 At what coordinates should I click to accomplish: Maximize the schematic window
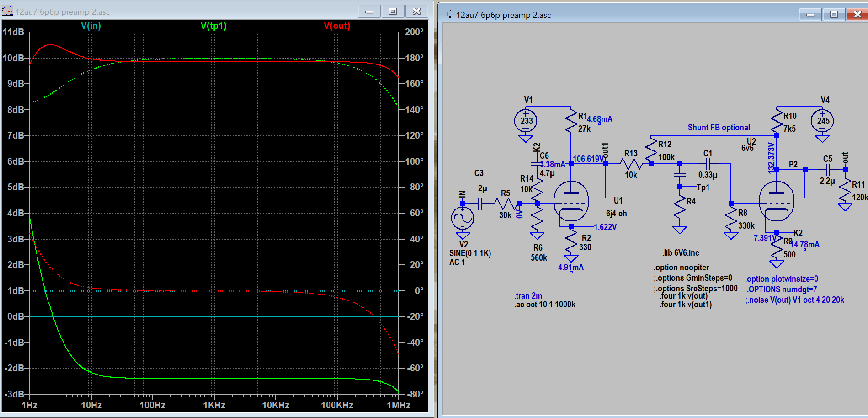point(834,15)
